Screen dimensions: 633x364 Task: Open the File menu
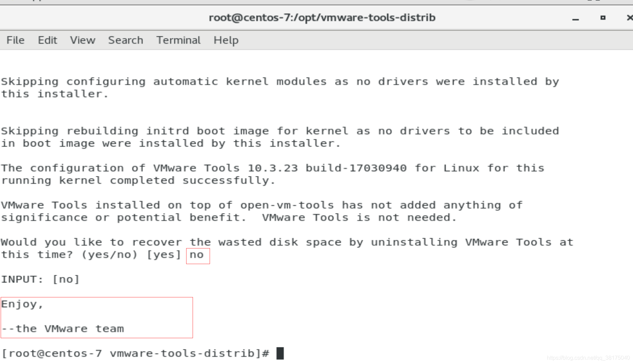click(x=15, y=40)
